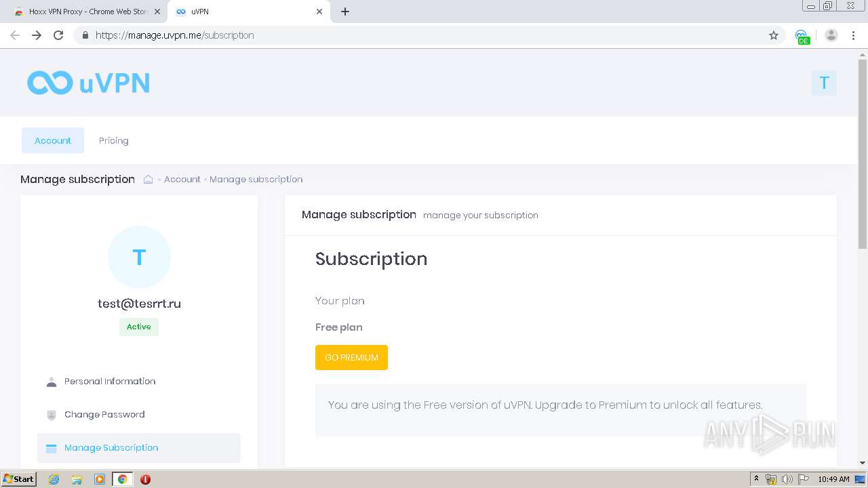
Task: Go back with the browser back arrow
Action: [x=15, y=35]
